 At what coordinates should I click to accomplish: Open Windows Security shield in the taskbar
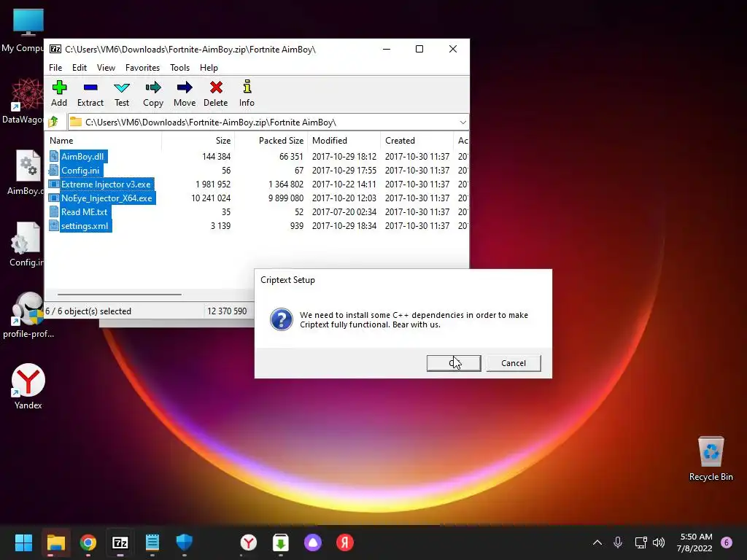185,542
